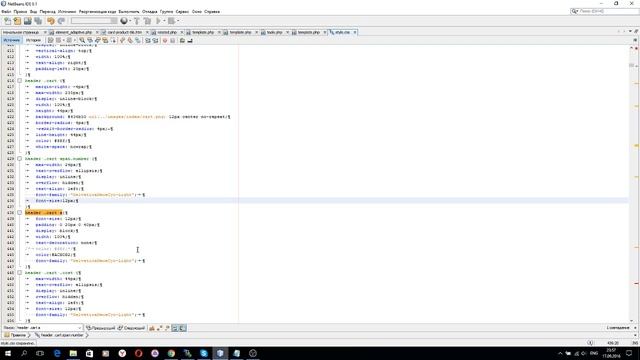Collapse the header .cart .cost code fold
The height and width of the screenshot is (360, 640).
point(20,273)
